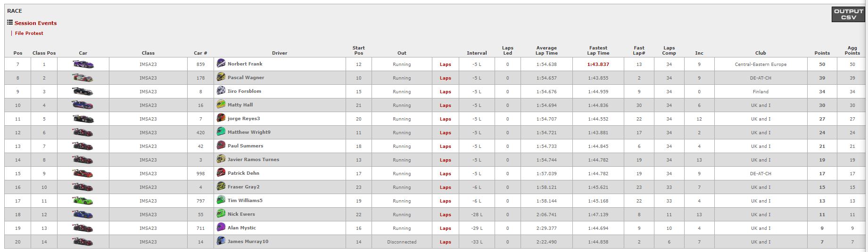Open driver profile for Matthew Wright9

point(249,132)
